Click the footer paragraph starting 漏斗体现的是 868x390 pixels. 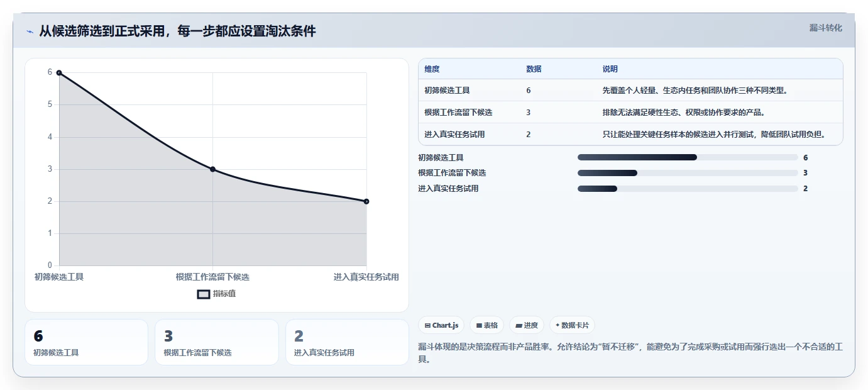(x=629, y=353)
